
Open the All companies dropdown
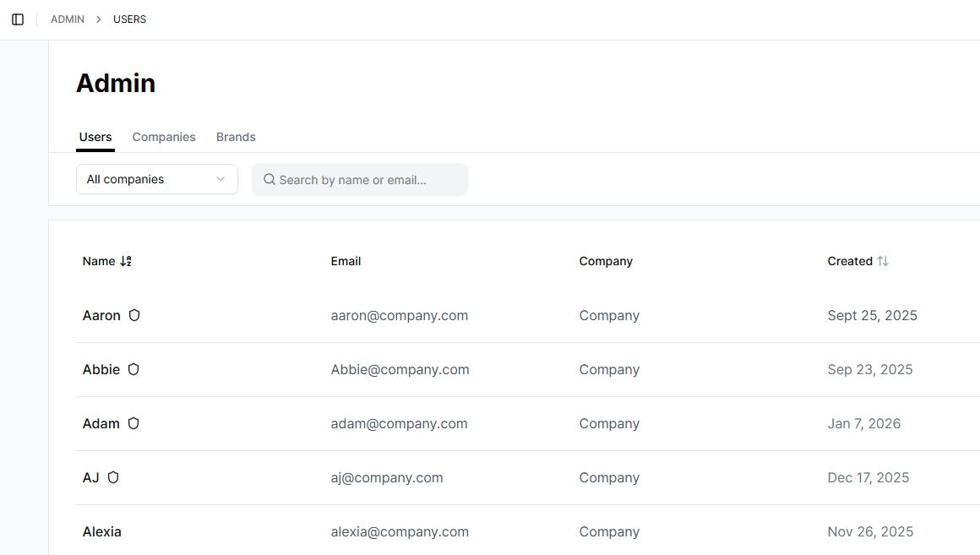pyautogui.click(x=156, y=179)
